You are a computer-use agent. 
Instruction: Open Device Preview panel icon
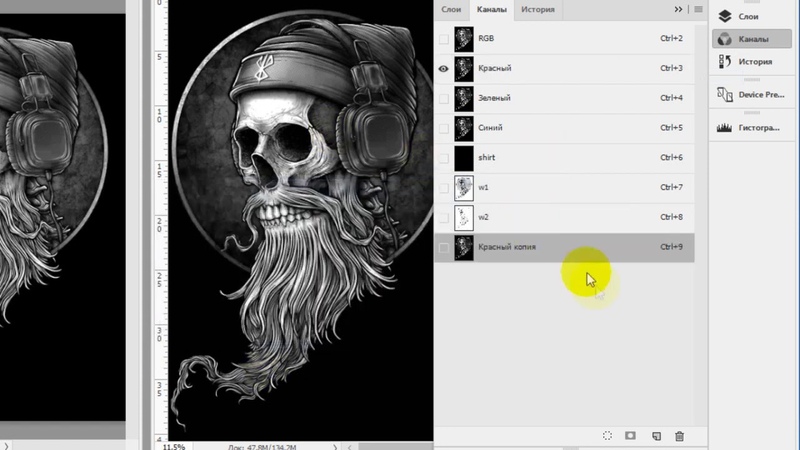[724, 94]
